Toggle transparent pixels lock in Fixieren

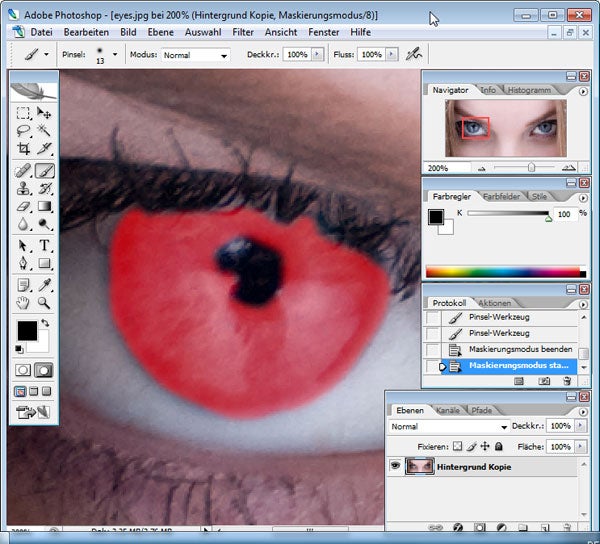click(x=457, y=446)
